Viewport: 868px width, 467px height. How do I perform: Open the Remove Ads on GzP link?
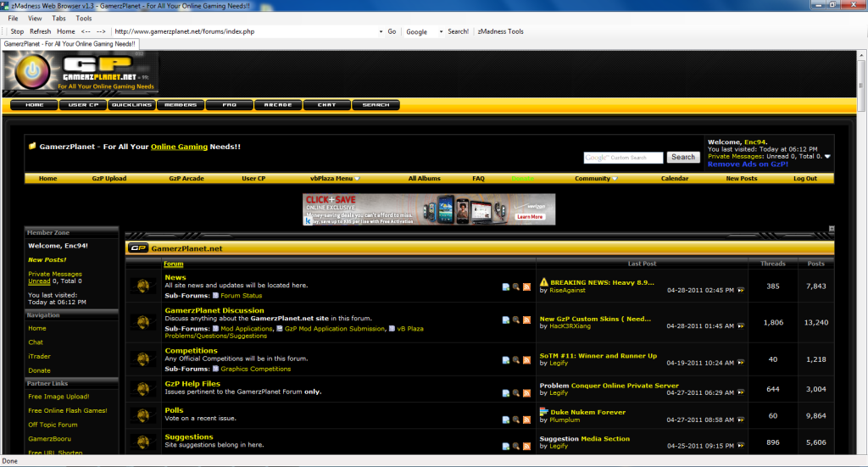[x=748, y=164]
